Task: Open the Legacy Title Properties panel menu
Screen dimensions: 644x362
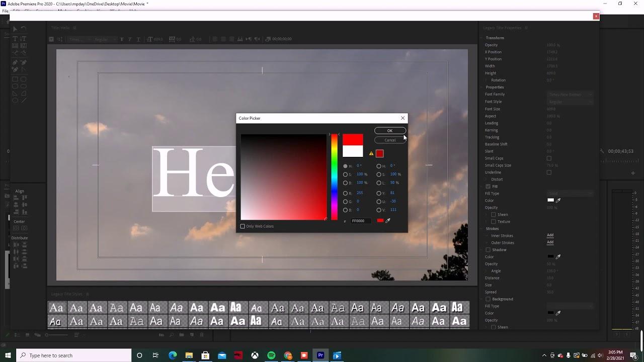Action: pyautogui.click(x=526, y=28)
